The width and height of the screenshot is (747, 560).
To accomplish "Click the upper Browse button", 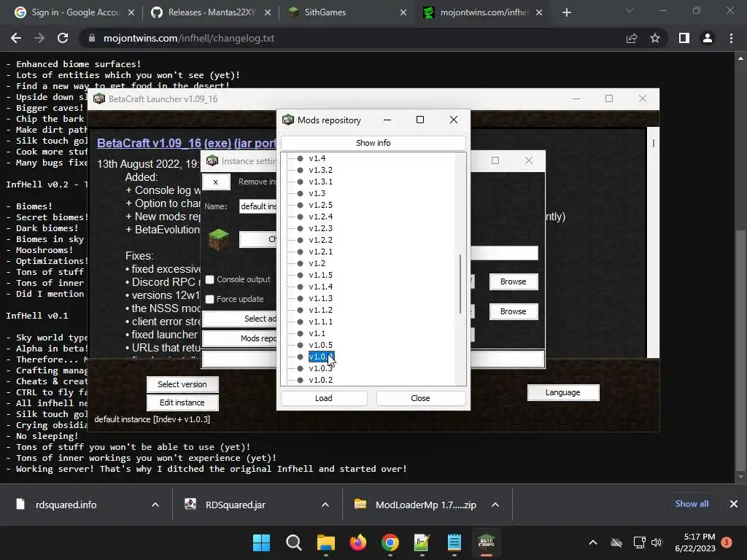I will click(514, 281).
